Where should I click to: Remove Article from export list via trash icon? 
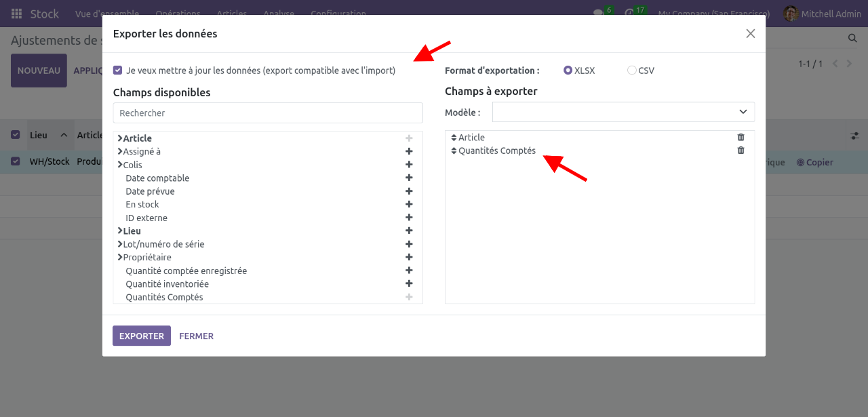pos(741,138)
